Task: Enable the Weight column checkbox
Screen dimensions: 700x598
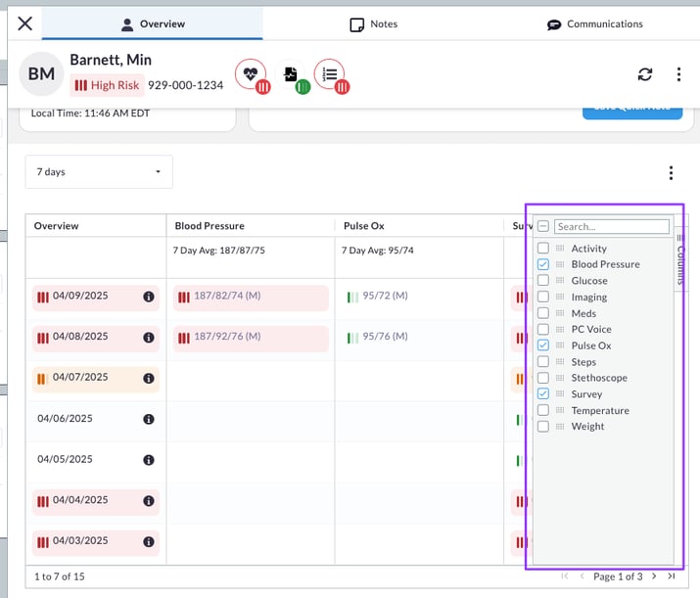Action: tap(542, 427)
